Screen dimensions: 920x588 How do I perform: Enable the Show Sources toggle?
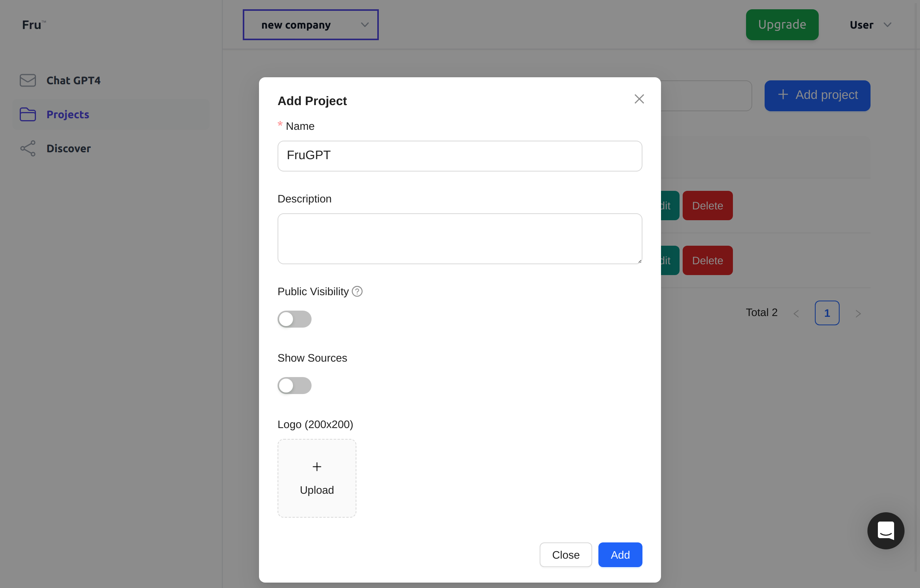295,385
